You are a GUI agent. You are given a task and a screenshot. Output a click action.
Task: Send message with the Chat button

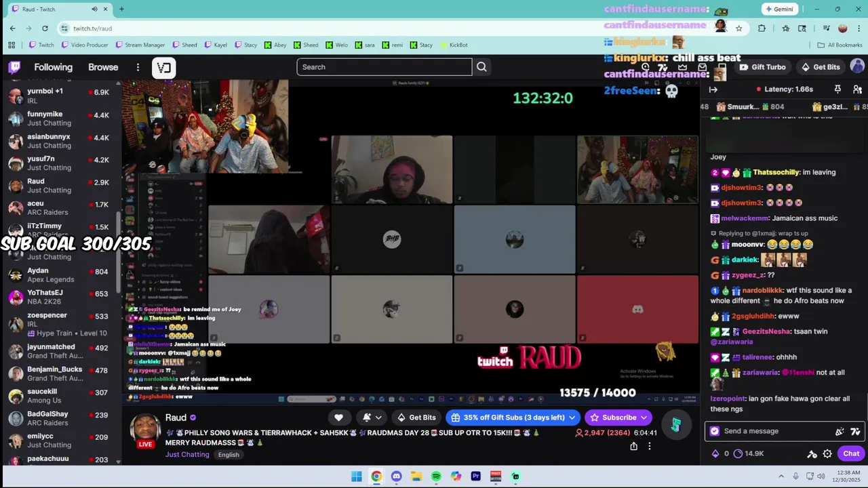tap(851, 454)
